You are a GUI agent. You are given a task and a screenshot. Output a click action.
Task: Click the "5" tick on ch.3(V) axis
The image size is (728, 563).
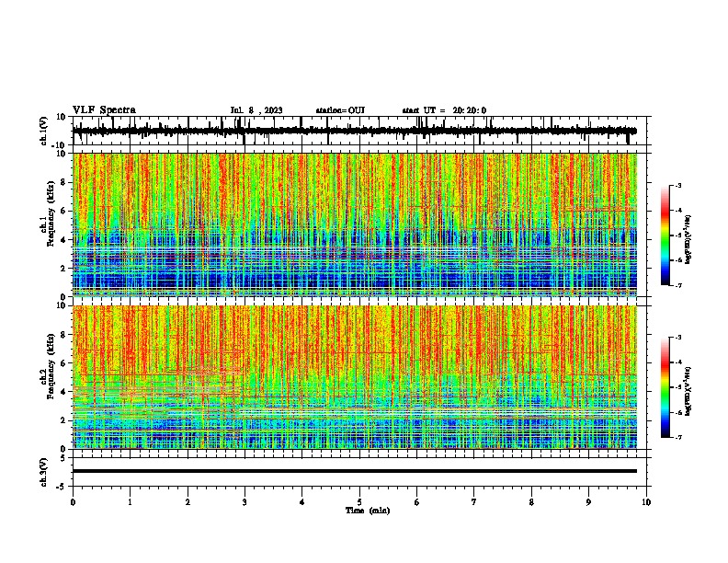pyautogui.click(x=64, y=457)
